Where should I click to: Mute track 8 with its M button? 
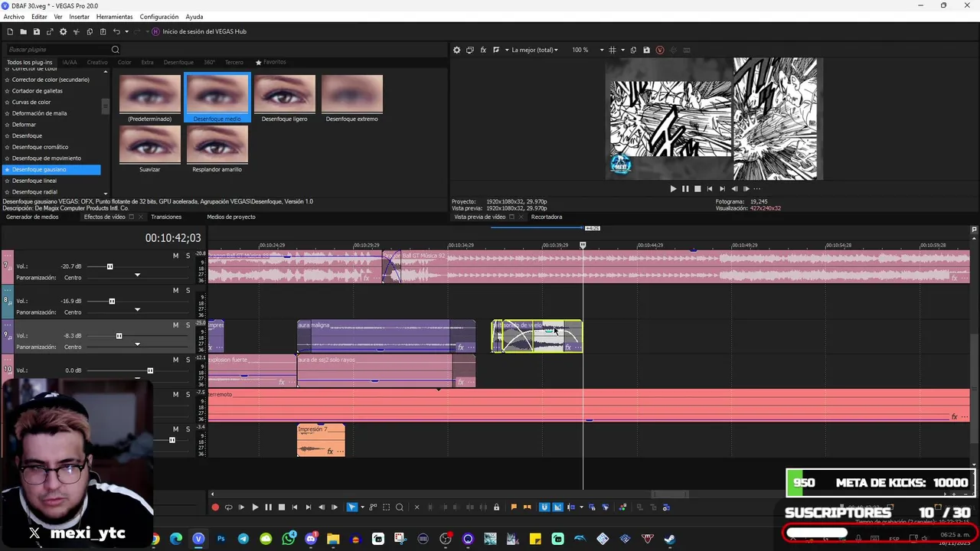(175, 290)
